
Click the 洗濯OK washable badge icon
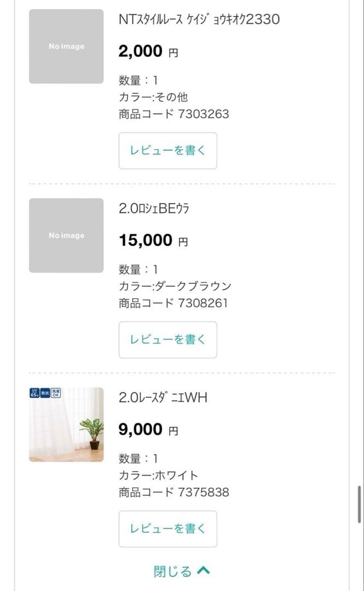coord(55,393)
